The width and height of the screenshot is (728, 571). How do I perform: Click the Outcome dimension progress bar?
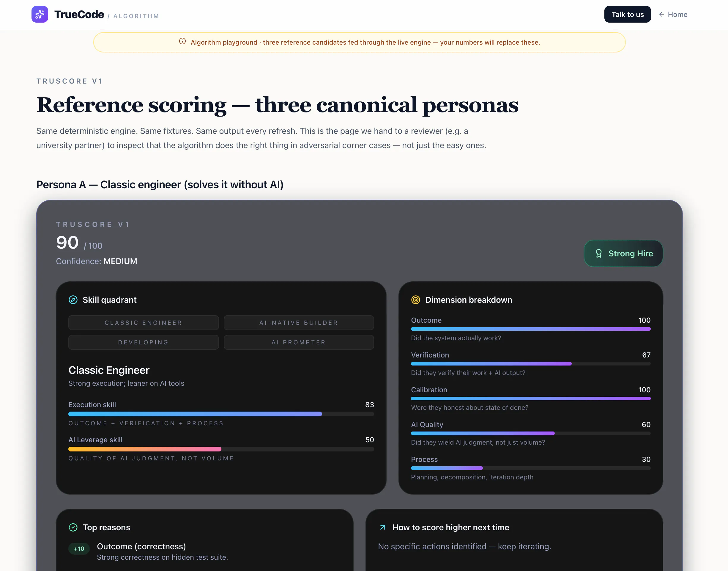531,329
